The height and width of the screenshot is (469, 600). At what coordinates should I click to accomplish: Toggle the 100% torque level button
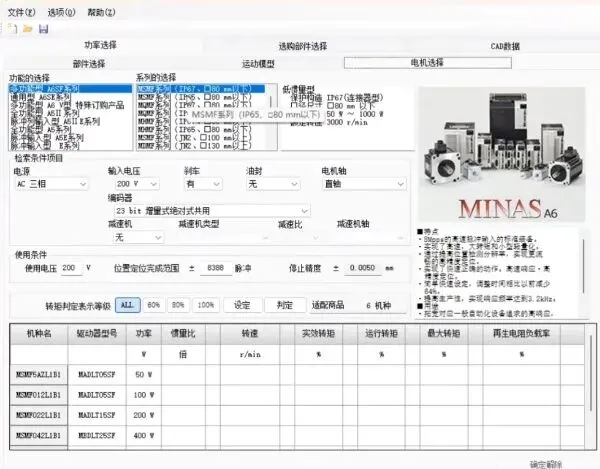(206, 305)
